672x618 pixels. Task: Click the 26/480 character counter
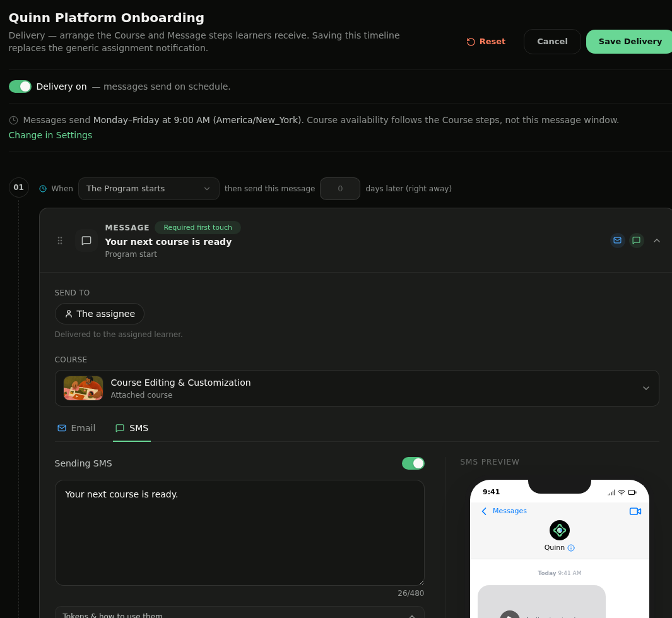pos(411,593)
